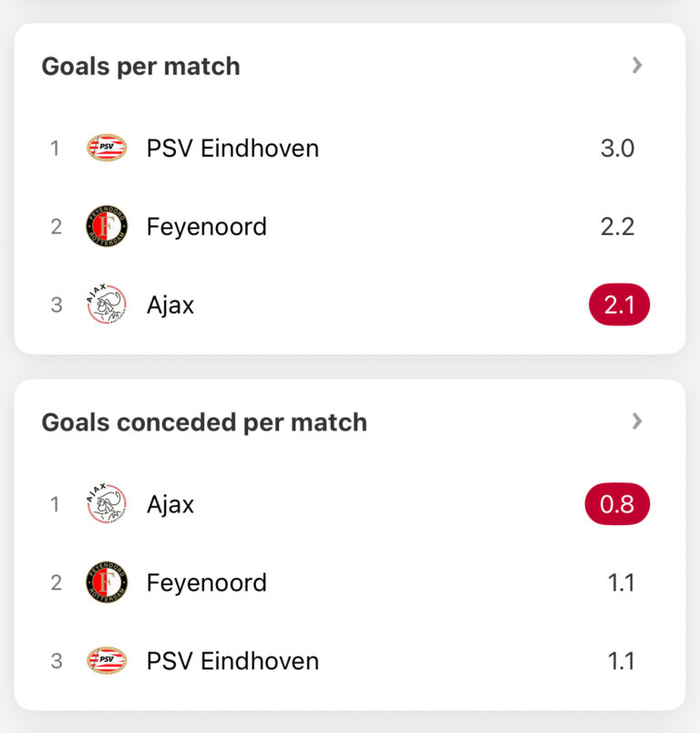Click Feyenoord crest in Goals conceded card

coord(107,583)
